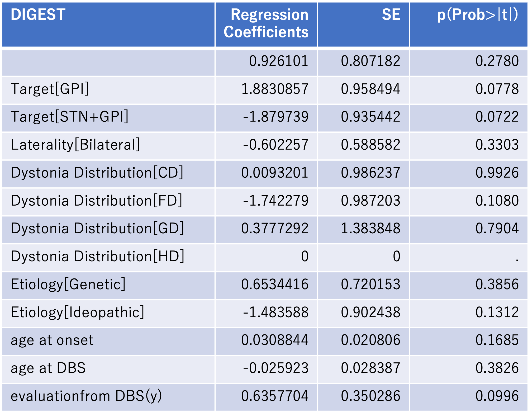Select the evaluationfrom DBS(y) row label
The image size is (532, 416).
[86, 396]
